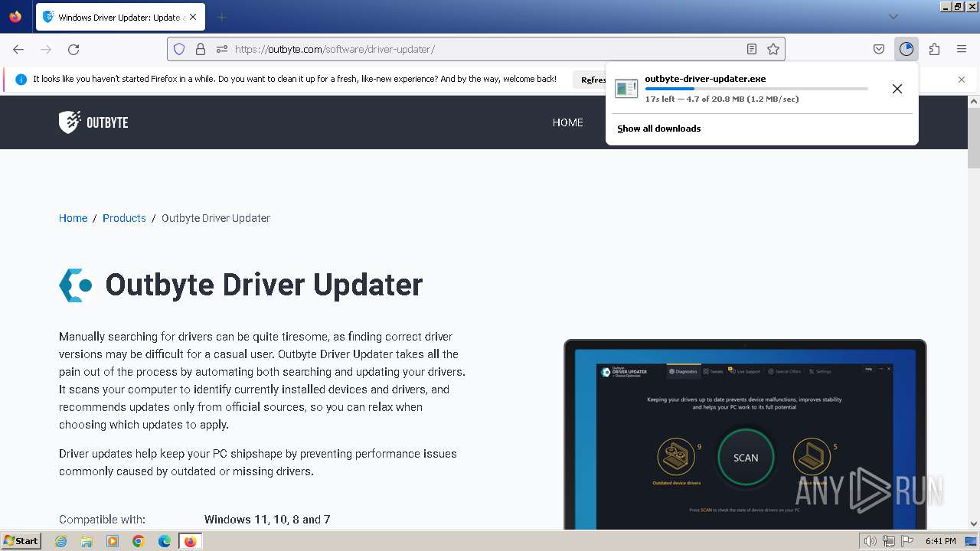Viewport: 980px width, 551px height.
Task: Follow the Home breadcrumb link
Action: 73,218
